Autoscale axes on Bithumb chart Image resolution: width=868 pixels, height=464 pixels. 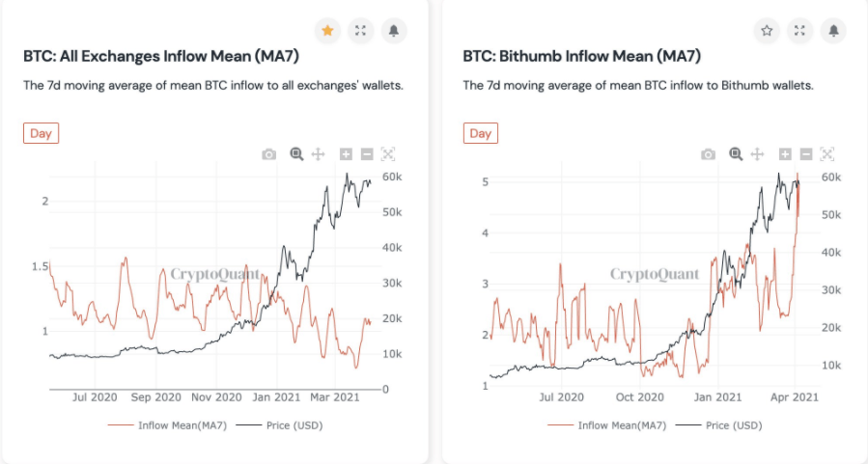(x=827, y=154)
